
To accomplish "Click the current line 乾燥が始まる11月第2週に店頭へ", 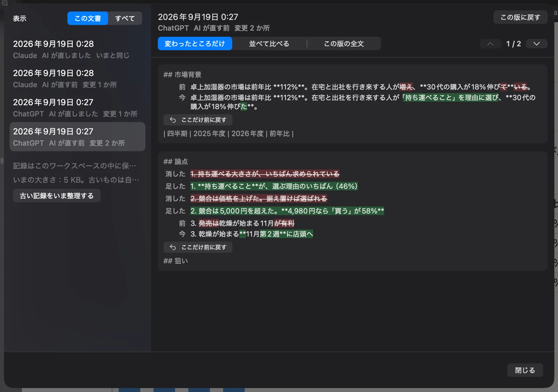I will tap(252, 234).
